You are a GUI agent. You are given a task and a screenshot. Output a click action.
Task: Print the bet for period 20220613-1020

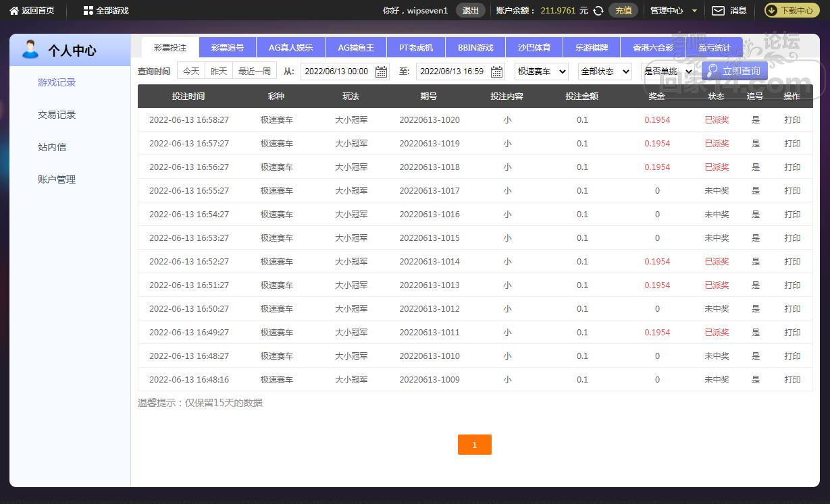(792, 120)
